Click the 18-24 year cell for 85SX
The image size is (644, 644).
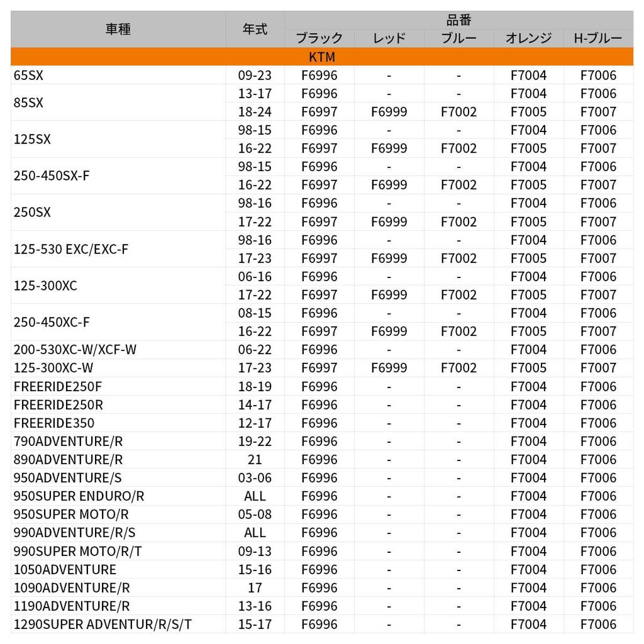click(255, 112)
